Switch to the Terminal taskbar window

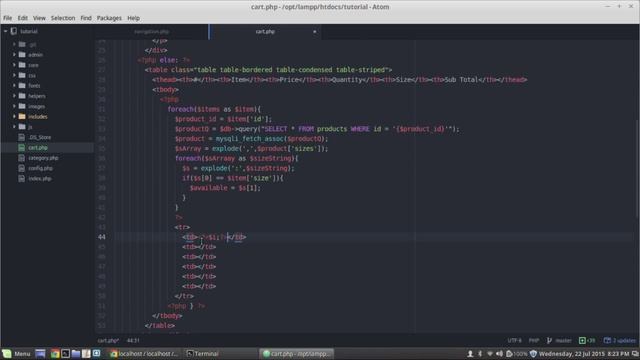coord(203,353)
